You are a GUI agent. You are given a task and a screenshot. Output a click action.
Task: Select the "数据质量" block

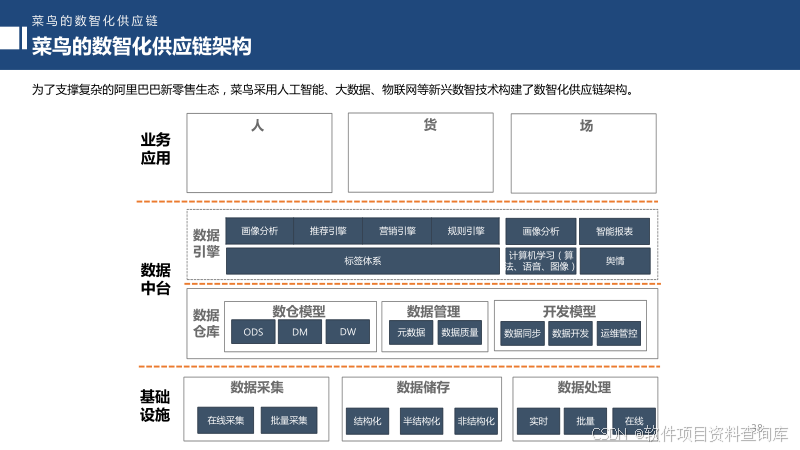point(460,333)
